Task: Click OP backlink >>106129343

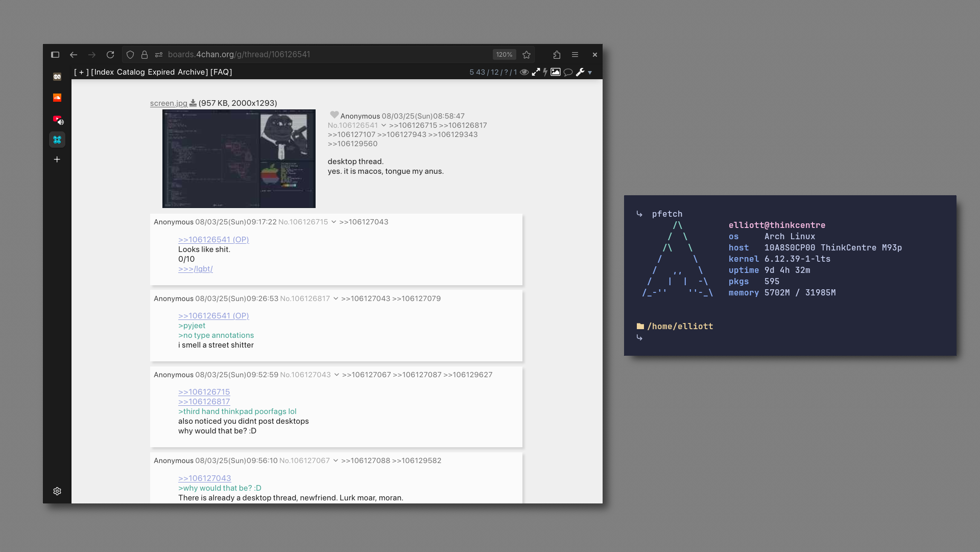Action: (x=453, y=134)
